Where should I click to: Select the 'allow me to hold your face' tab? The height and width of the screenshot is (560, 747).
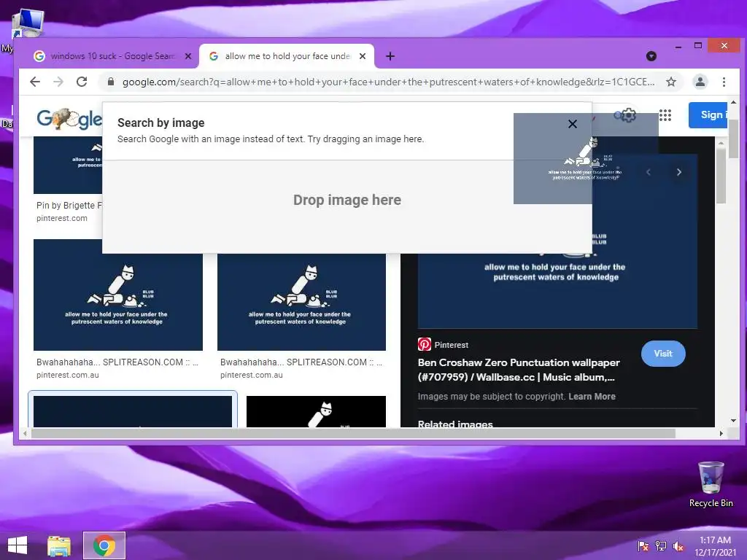[287, 56]
